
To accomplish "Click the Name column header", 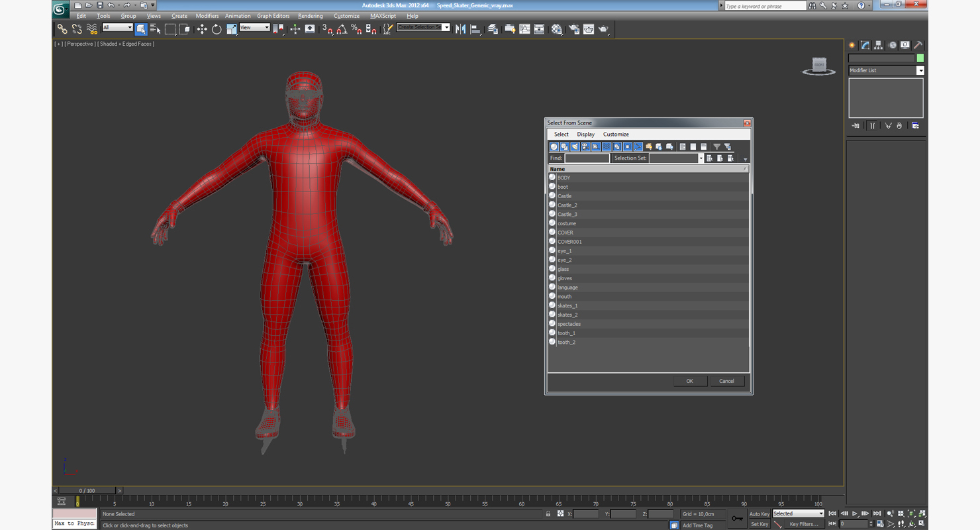I will pyautogui.click(x=648, y=169).
